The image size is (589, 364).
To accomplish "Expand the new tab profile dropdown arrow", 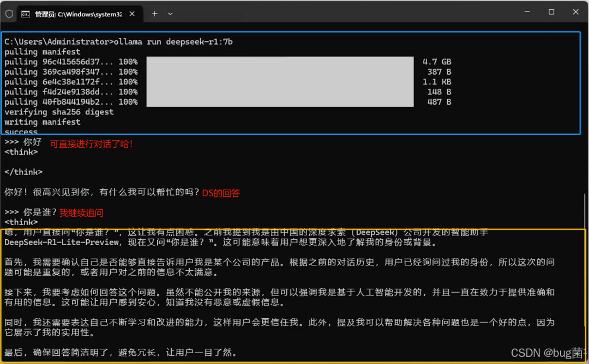I will 170,14.
